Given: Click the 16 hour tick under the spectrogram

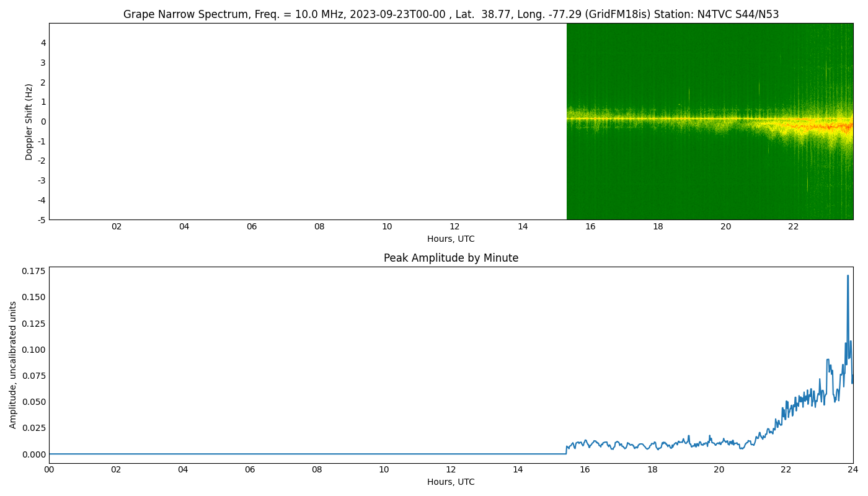Looking at the screenshot, I should pyautogui.click(x=590, y=227).
